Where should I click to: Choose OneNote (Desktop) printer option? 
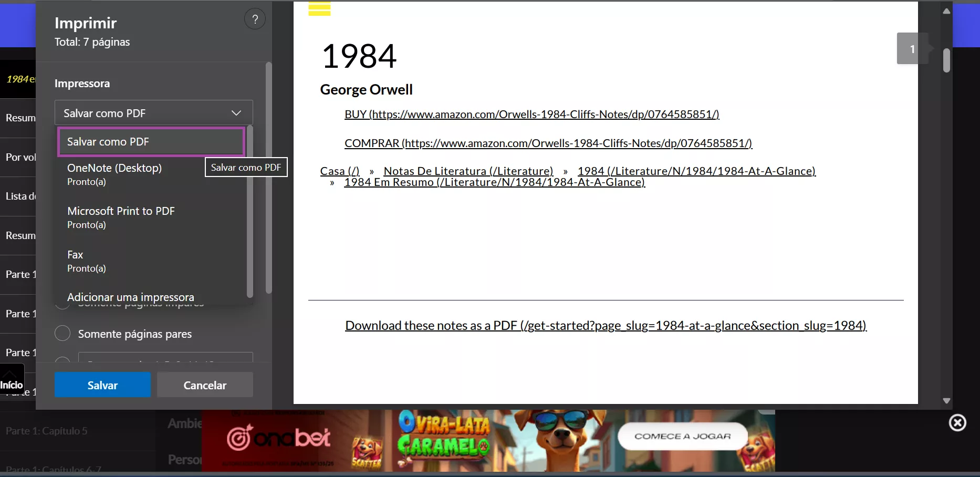151,174
